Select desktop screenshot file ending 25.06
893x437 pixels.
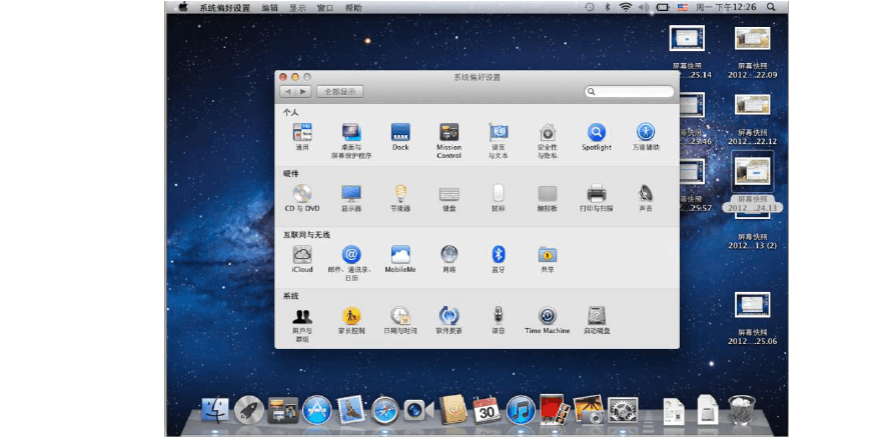point(752,305)
